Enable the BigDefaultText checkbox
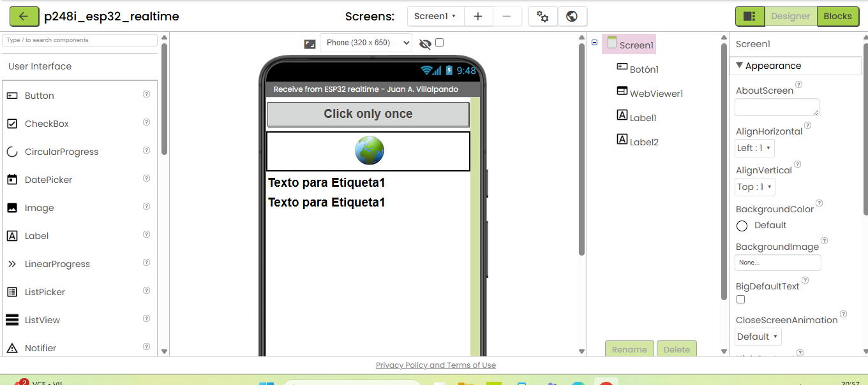This screenshot has width=868, height=385. pos(740,299)
